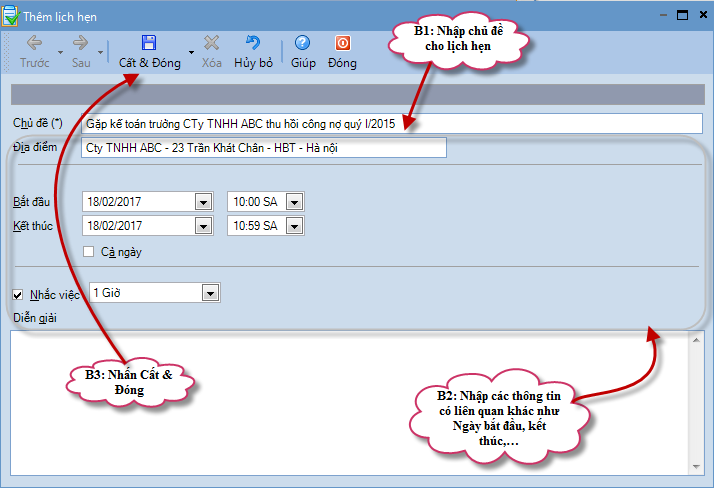The width and height of the screenshot is (714, 488).
Task: Open the 1 Giờ reminder dropdown
Action: [210, 293]
